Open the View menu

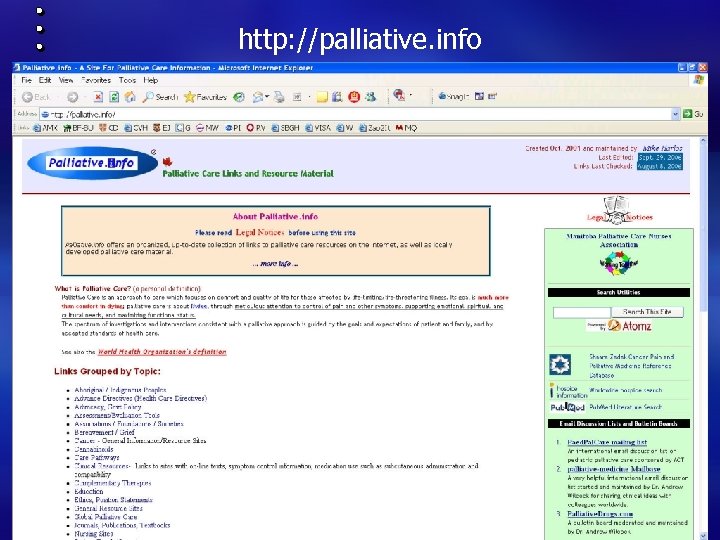coord(66,80)
